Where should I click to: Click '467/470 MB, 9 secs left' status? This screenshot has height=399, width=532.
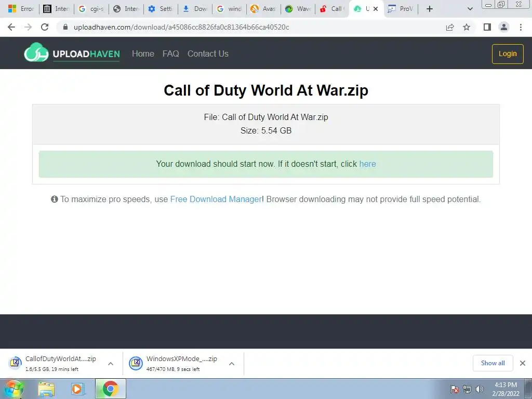click(173, 369)
